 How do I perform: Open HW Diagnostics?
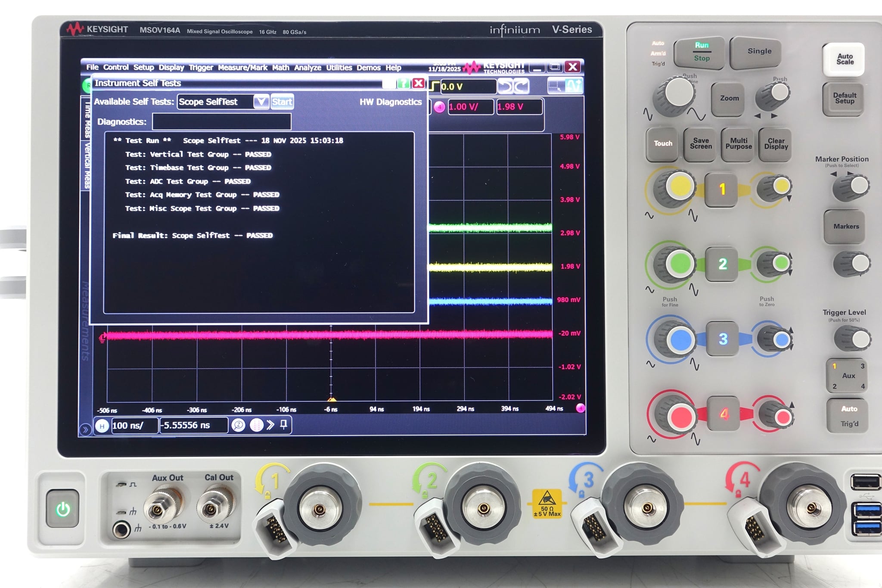click(x=391, y=102)
